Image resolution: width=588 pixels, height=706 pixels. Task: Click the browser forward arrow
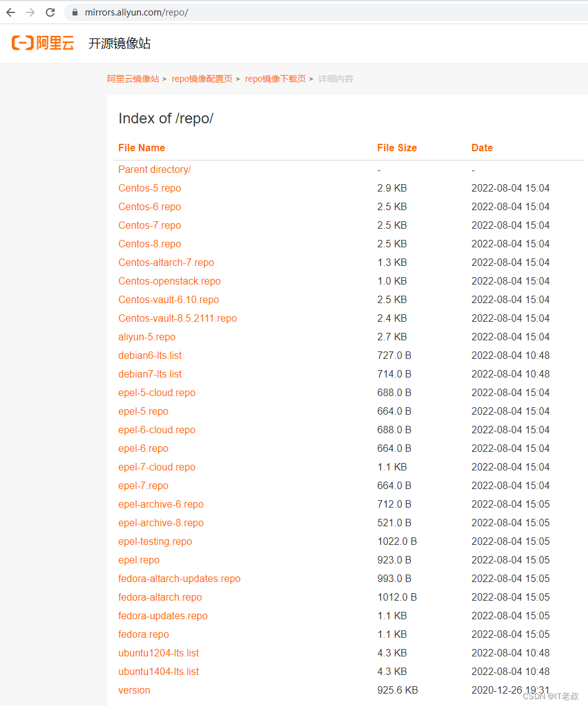point(30,12)
